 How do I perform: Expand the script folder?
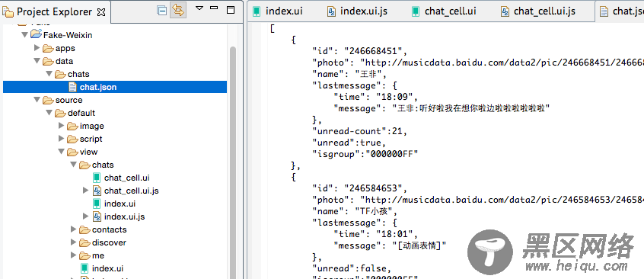pos(62,139)
